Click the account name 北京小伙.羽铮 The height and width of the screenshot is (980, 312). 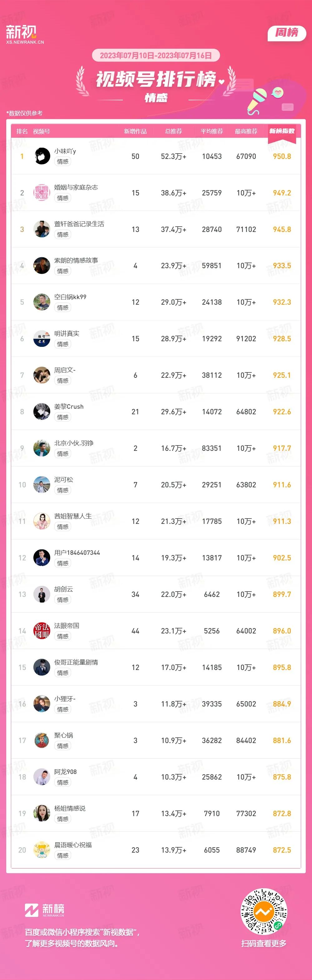click(x=74, y=443)
